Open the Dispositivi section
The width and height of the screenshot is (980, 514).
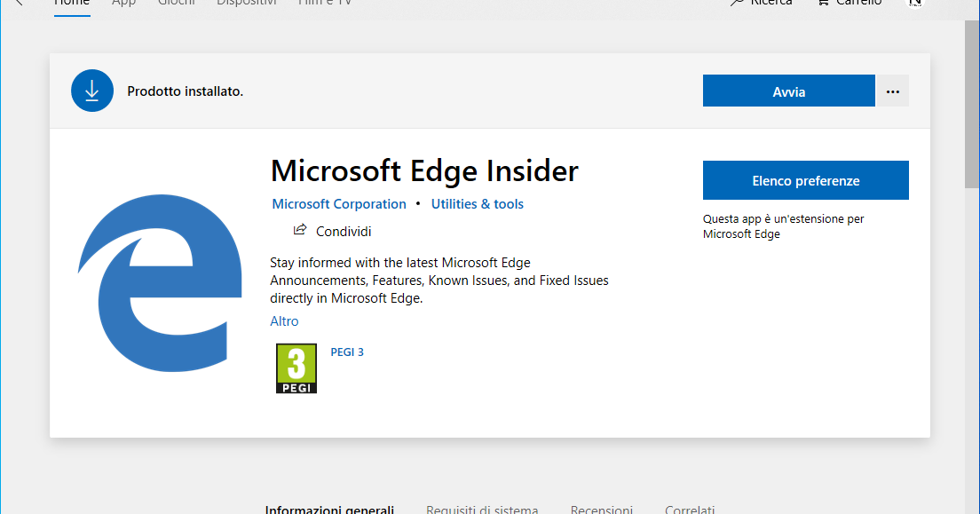pos(246,3)
